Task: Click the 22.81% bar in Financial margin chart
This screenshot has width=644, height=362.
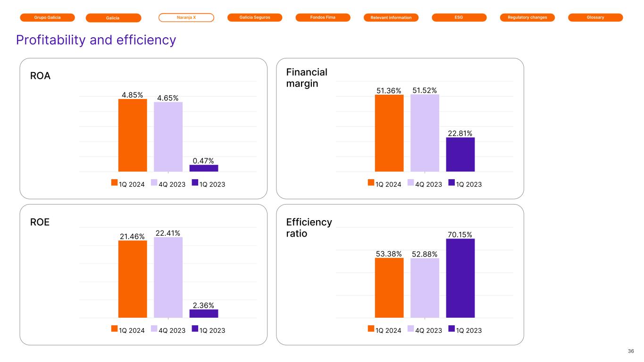Action: tap(460, 155)
